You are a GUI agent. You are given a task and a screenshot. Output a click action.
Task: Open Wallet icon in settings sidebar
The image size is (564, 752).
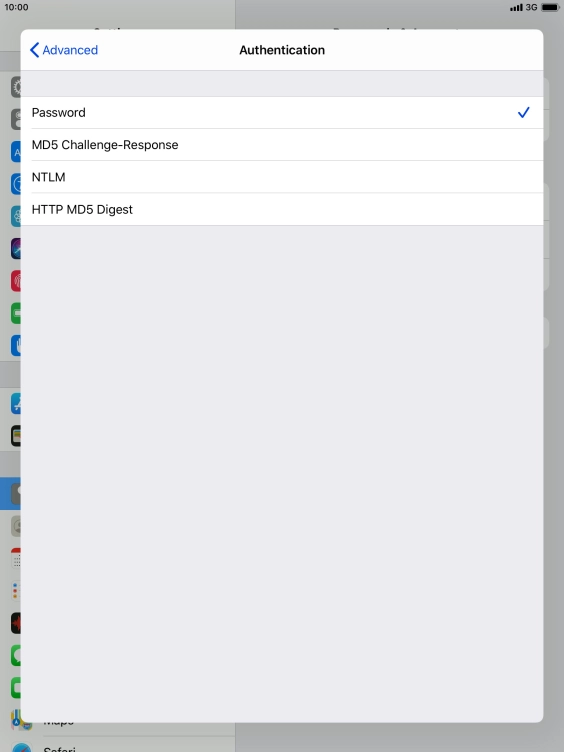[x=16, y=435]
